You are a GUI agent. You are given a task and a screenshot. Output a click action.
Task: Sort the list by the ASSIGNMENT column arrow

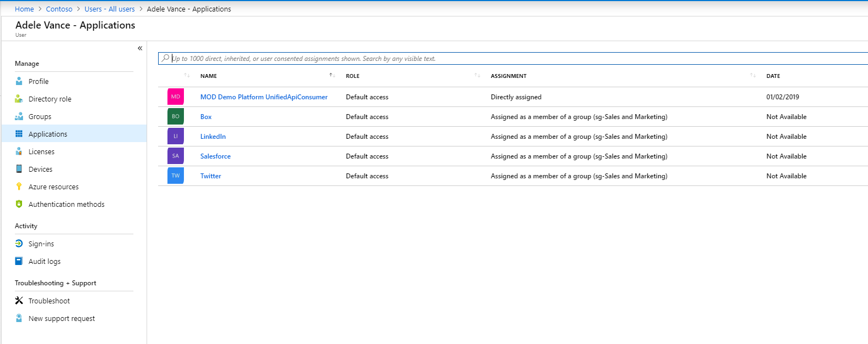click(753, 76)
